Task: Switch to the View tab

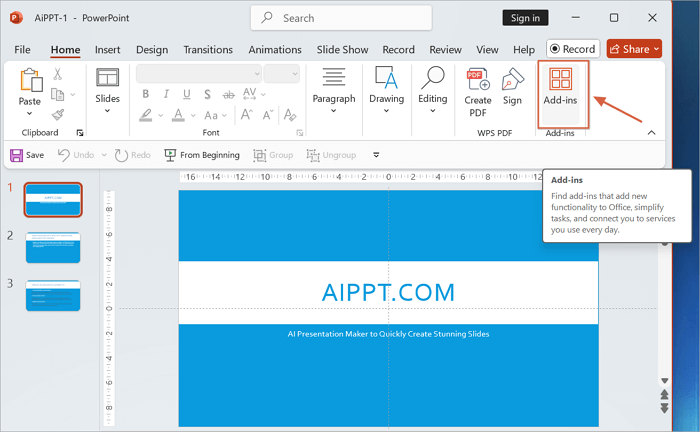Action: click(x=487, y=50)
